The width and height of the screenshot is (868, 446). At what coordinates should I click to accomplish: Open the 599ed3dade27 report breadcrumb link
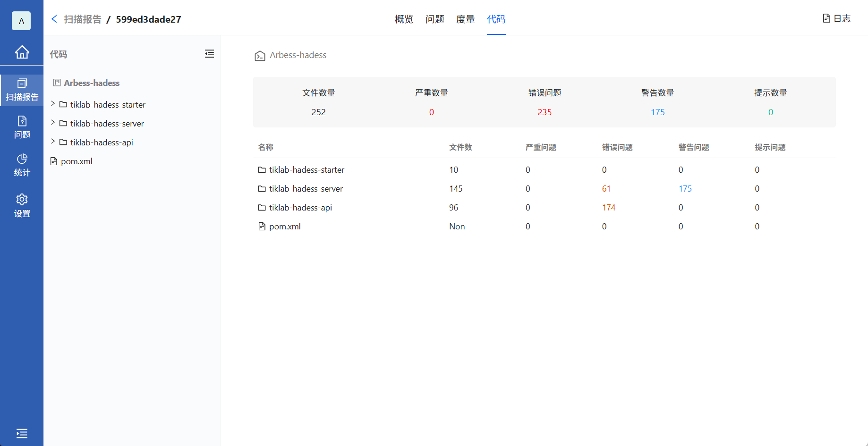pyautogui.click(x=148, y=19)
